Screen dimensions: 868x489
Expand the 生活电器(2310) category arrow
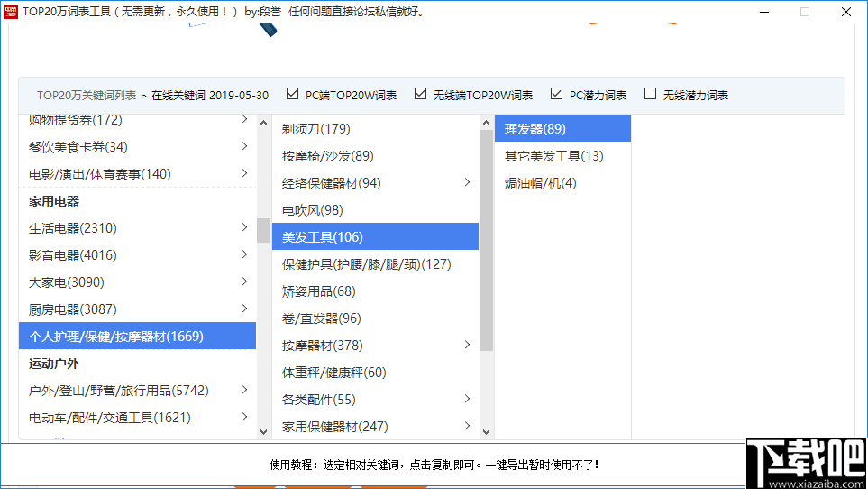(244, 228)
